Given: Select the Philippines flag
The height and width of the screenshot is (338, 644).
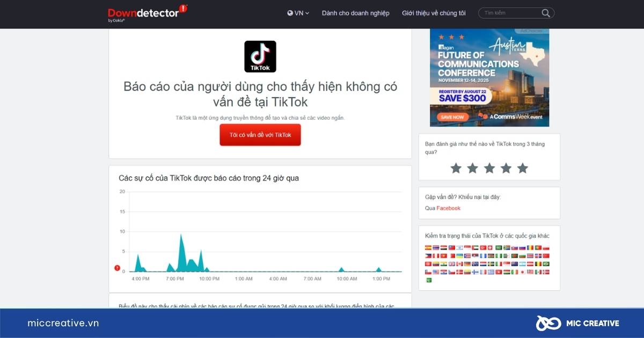Looking at the screenshot, I should click(x=428, y=256).
